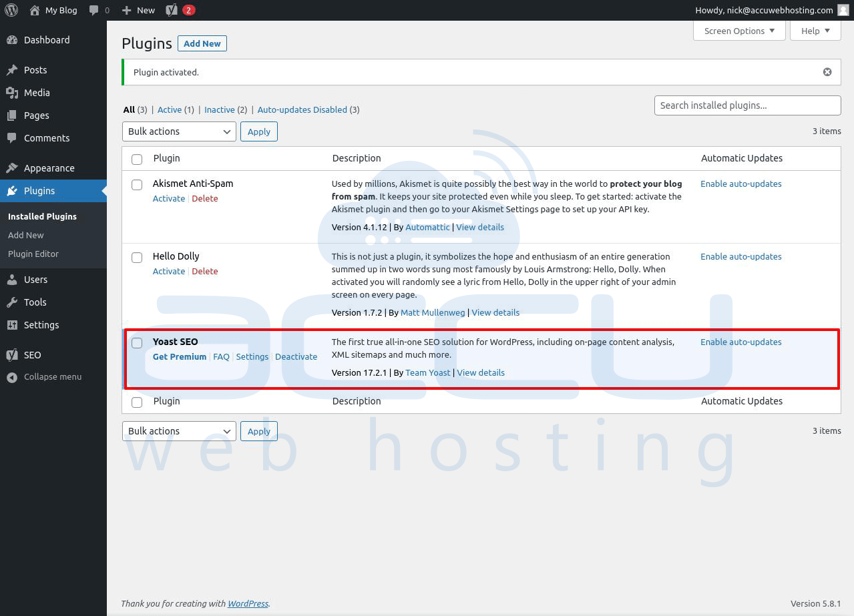Viewport: 854px width, 616px height.
Task: Filter by Inactive plugins
Action: [x=220, y=109]
